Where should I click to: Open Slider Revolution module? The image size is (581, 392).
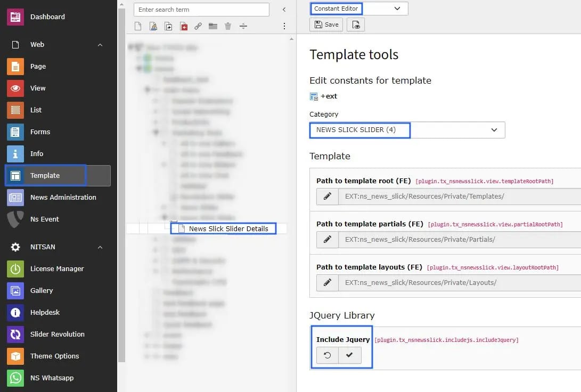(46, 334)
